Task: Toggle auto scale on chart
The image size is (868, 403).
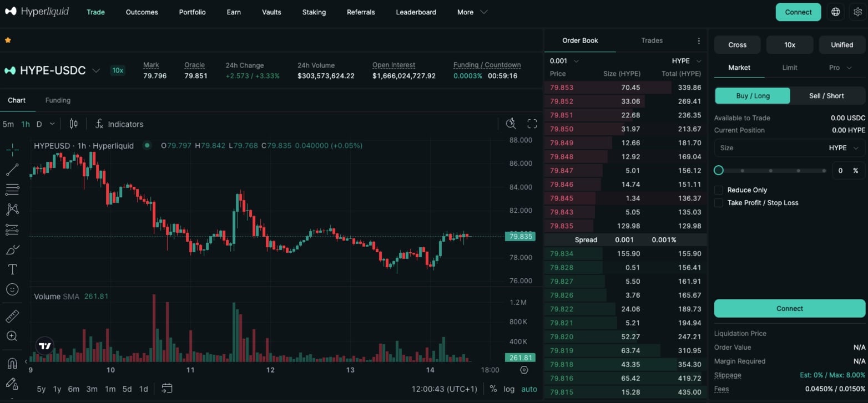Action: (529, 389)
